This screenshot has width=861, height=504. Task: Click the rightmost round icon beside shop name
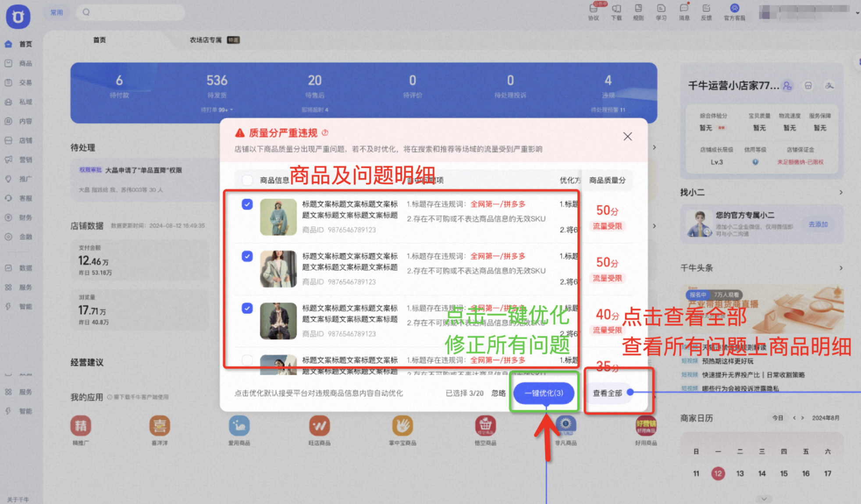pyautogui.click(x=829, y=86)
